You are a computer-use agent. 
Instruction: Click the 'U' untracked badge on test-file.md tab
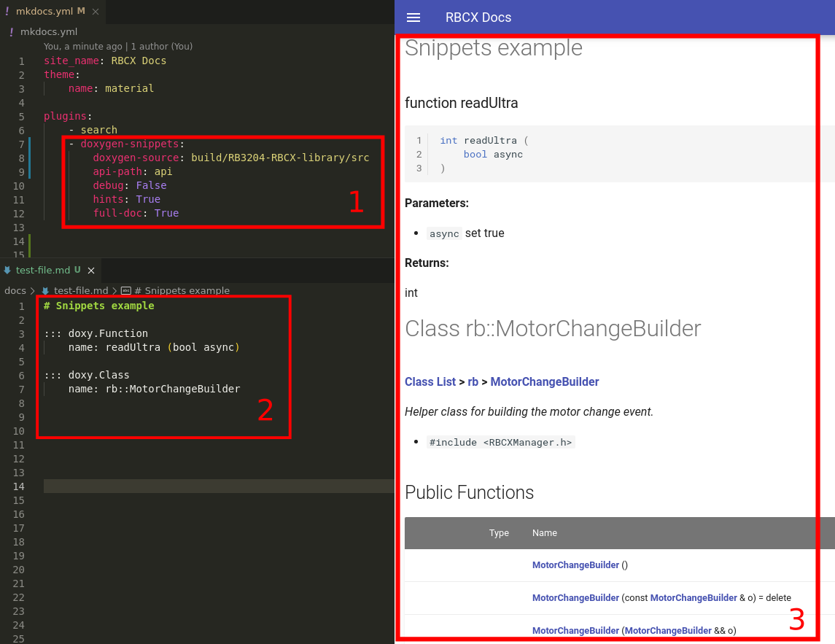[x=79, y=269]
